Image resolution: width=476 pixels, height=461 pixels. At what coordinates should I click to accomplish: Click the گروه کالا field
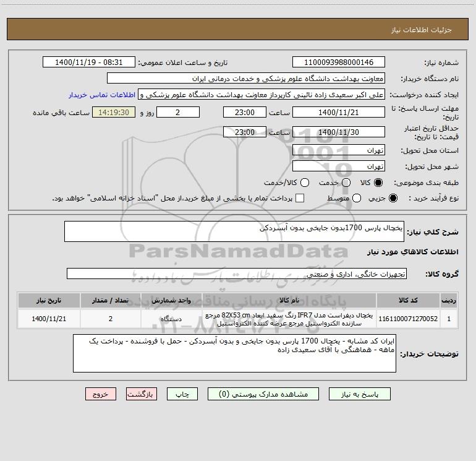coord(237,274)
